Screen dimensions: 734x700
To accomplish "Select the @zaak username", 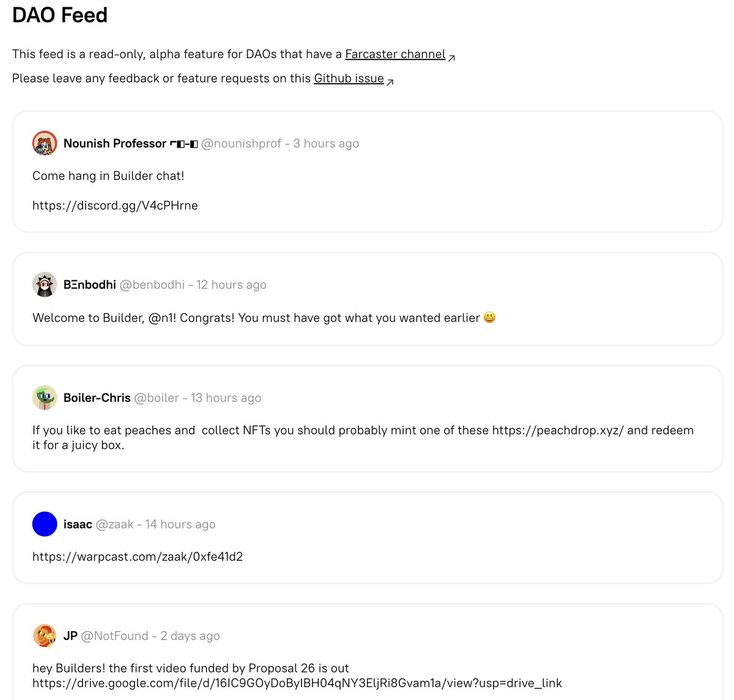I will point(115,524).
